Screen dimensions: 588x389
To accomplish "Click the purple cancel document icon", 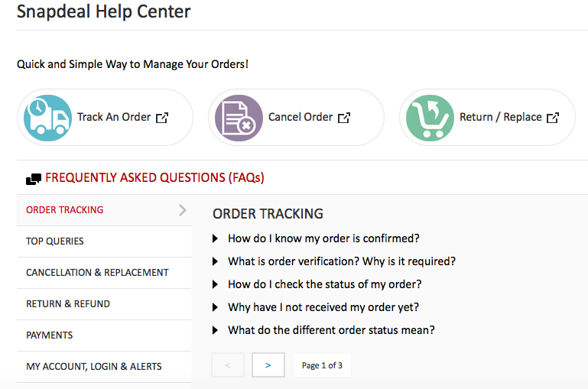I will (239, 118).
